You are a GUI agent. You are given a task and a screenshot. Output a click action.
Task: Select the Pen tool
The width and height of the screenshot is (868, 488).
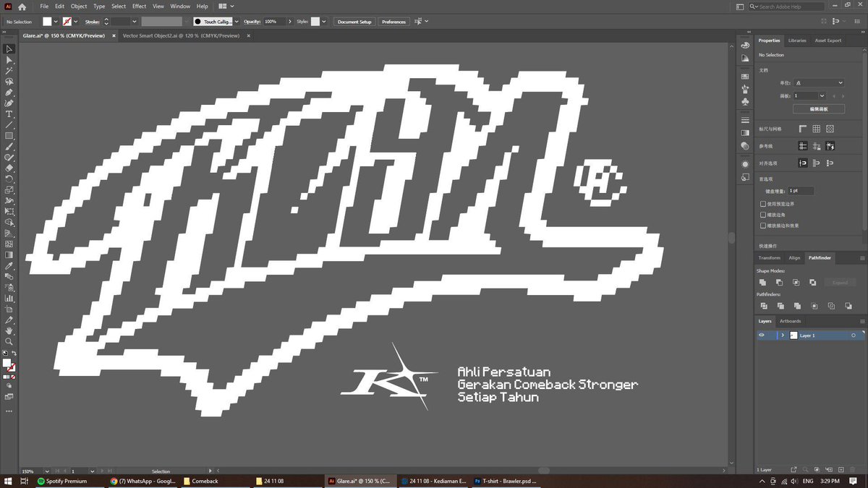pos(9,93)
